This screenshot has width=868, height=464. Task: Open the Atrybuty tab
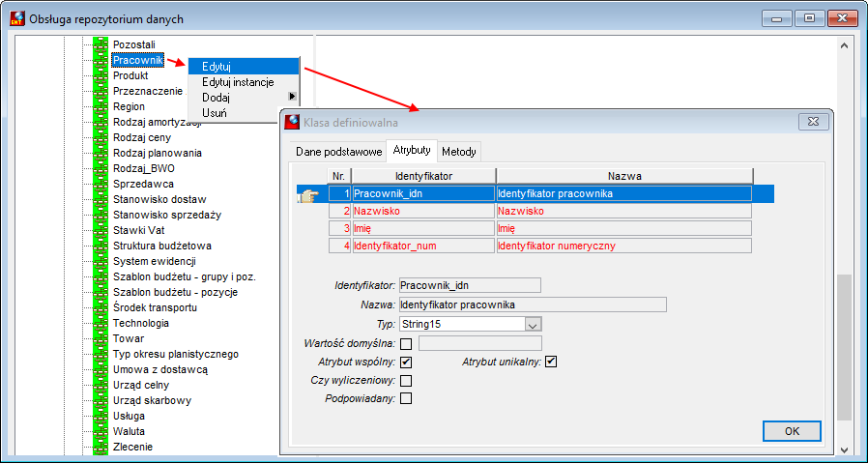412,150
